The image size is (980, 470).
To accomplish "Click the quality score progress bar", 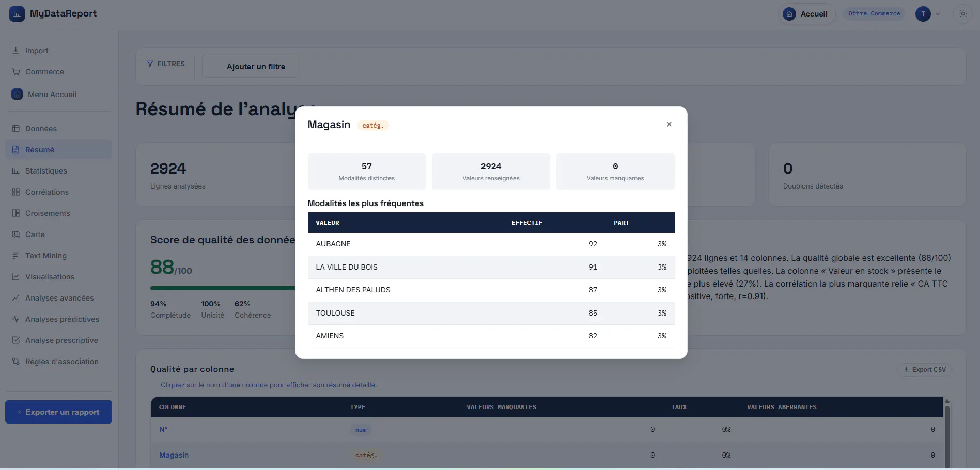I will click(223, 288).
